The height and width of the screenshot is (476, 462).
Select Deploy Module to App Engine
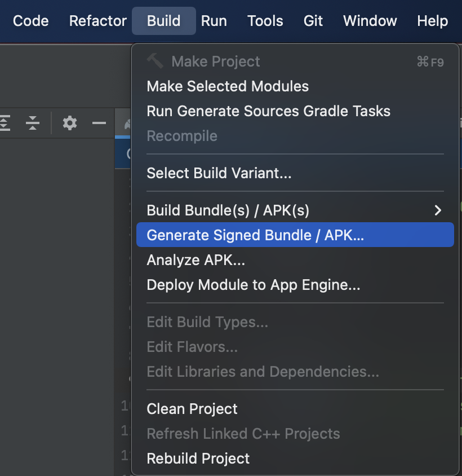click(x=253, y=285)
